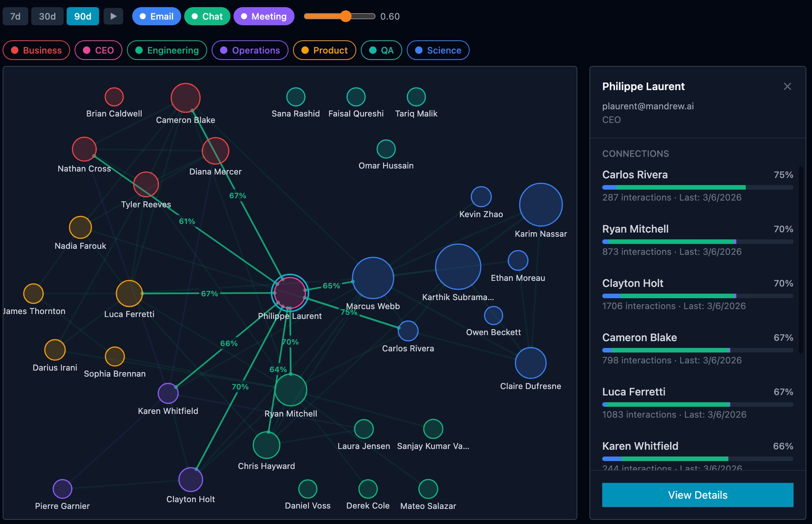Viewport: 812px width, 524px height.
Task: Select the Marcus Webb node
Action: [x=373, y=278]
